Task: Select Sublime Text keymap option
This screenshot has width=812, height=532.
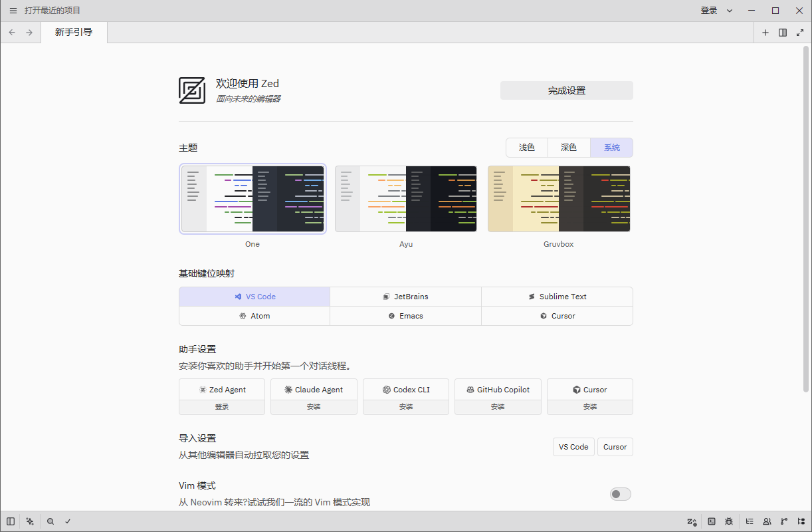Action: [557, 297]
